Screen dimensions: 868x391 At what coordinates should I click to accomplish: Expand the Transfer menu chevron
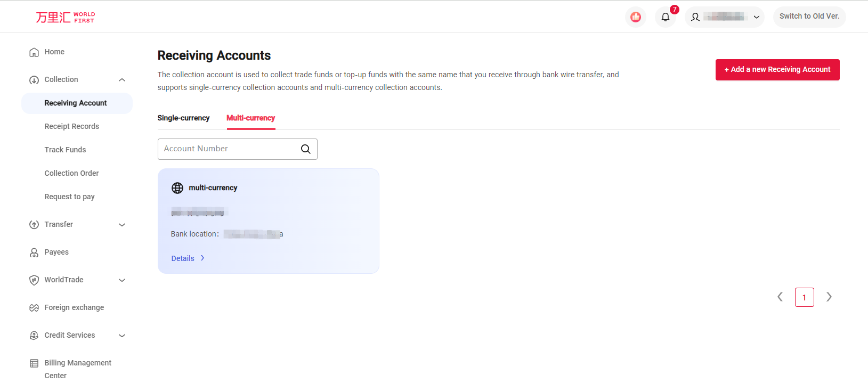pyautogui.click(x=122, y=225)
